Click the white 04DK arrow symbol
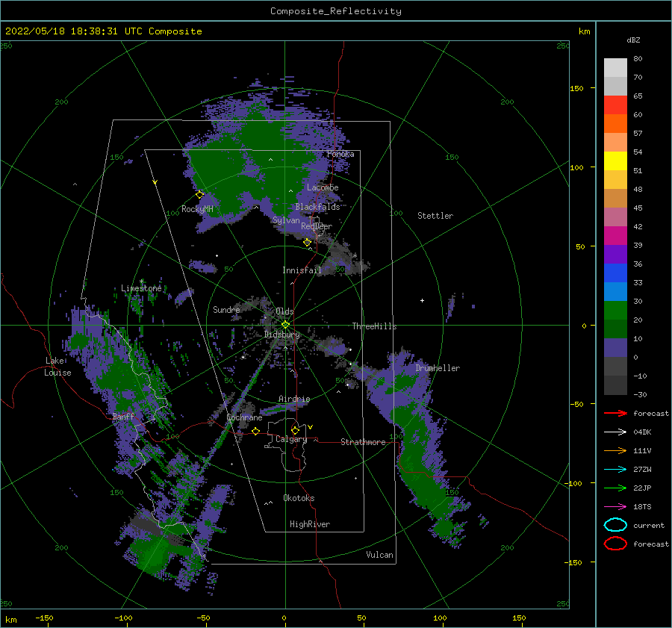672x628 pixels. (x=615, y=432)
